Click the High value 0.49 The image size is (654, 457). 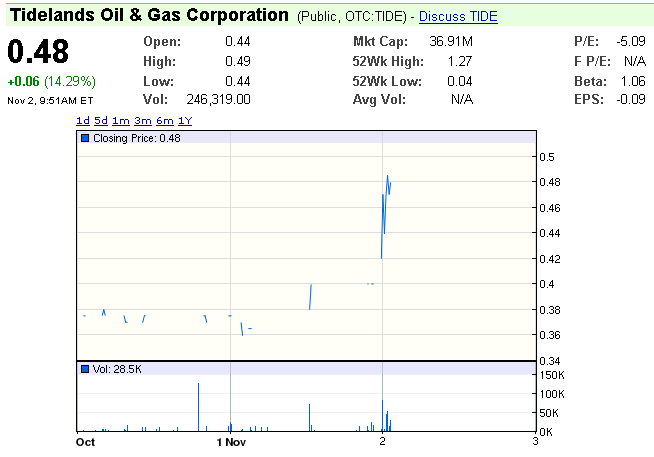point(238,61)
